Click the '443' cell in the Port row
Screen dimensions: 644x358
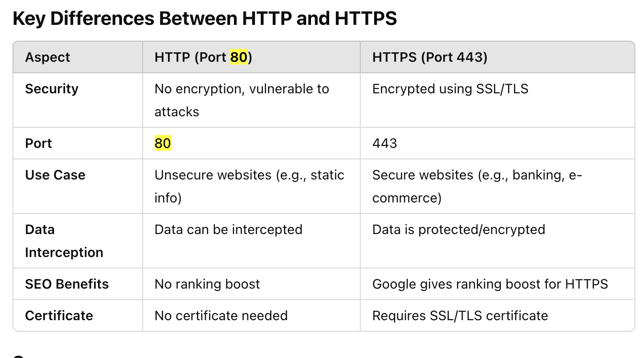(x=385, y=144)
